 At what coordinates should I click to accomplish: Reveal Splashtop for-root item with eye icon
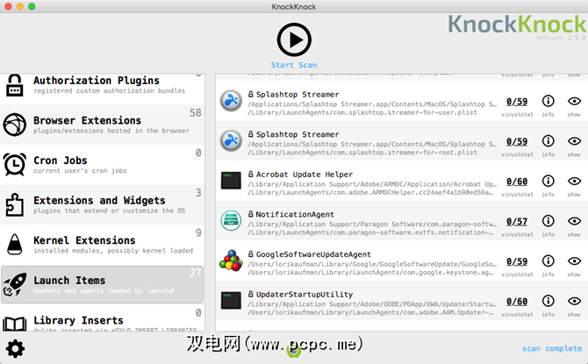coord(574,141)
